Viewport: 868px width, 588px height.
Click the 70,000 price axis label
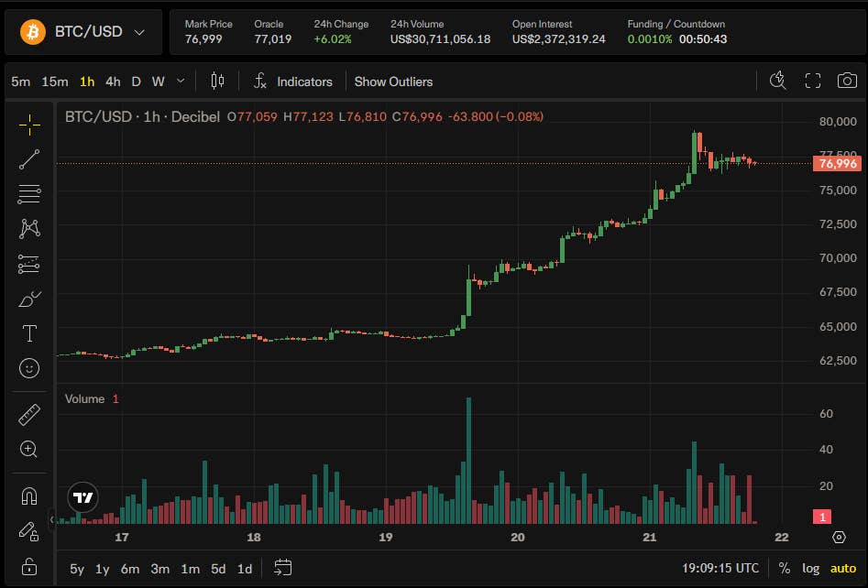click(x=838, y=258)
